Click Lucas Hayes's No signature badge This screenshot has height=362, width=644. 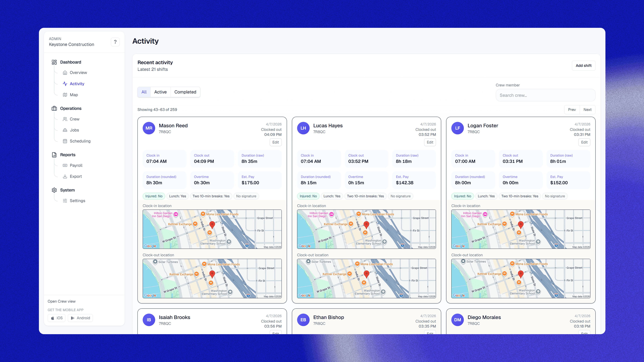[400, 196]
